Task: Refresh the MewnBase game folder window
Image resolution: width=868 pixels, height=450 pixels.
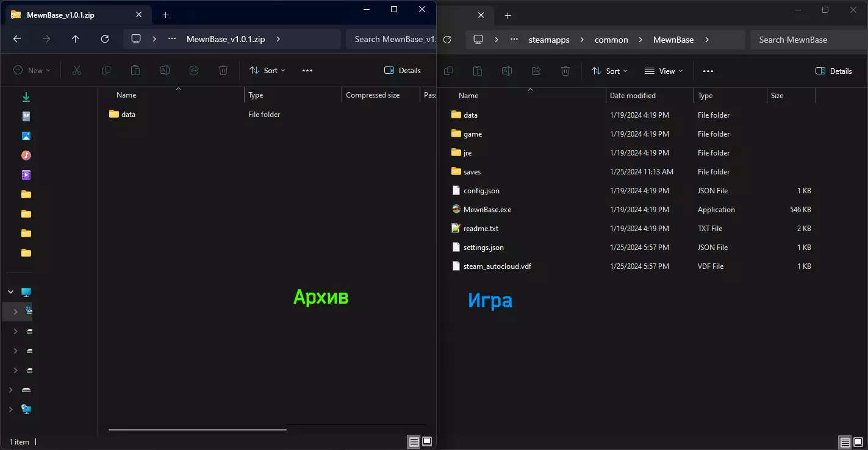Action: (447, 40)
